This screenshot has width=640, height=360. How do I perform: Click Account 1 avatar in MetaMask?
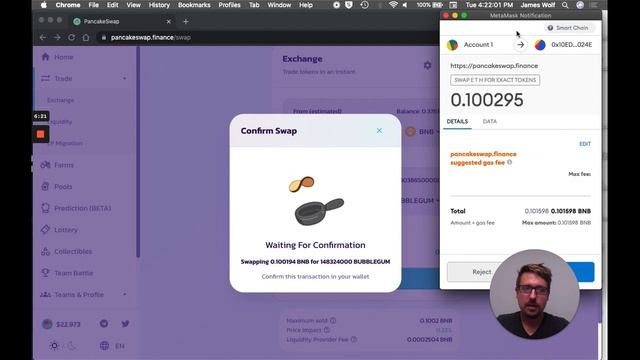coord(452,45)
